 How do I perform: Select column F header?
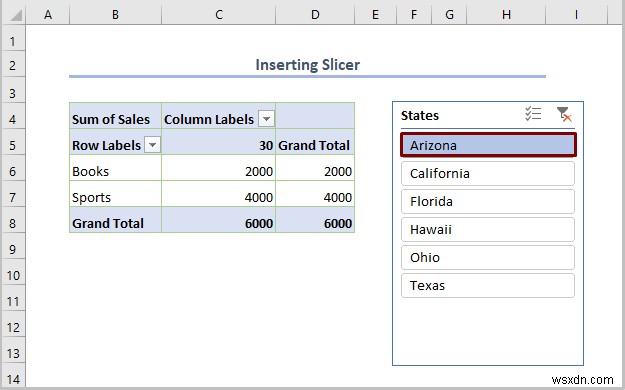pos(414,15)
